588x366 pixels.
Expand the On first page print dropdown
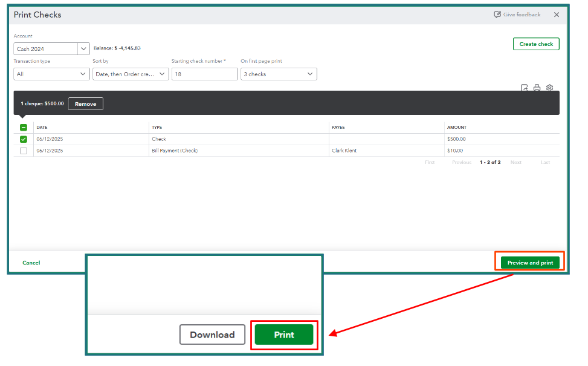pyautogui.click(x=279, y=74)
